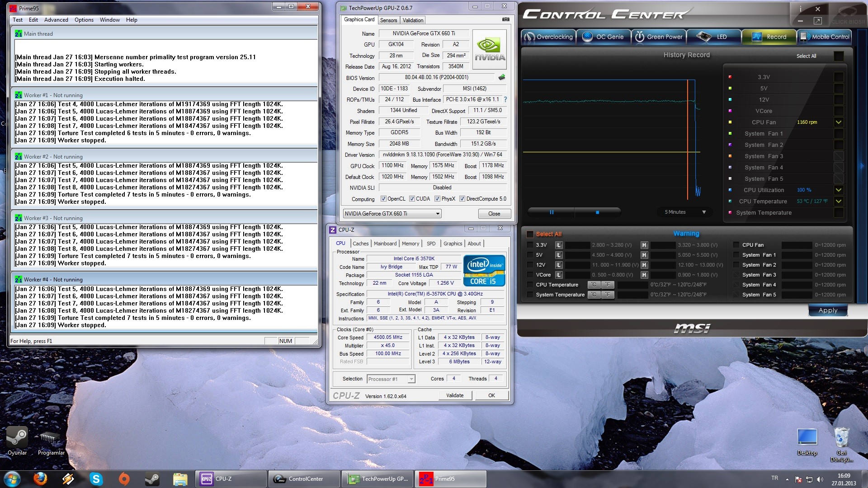Open Prime95 Options menu
Viewport: 868px width, 488px height.
[84, 20]
